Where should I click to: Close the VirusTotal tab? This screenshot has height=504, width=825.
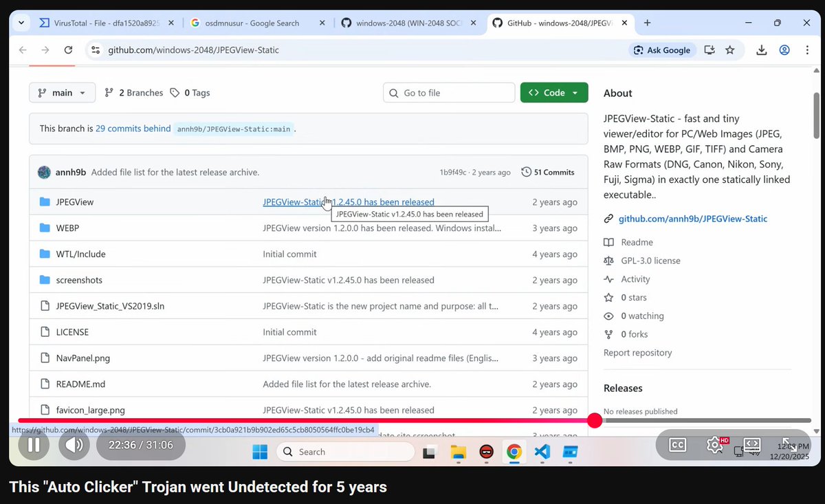[170, 23]
